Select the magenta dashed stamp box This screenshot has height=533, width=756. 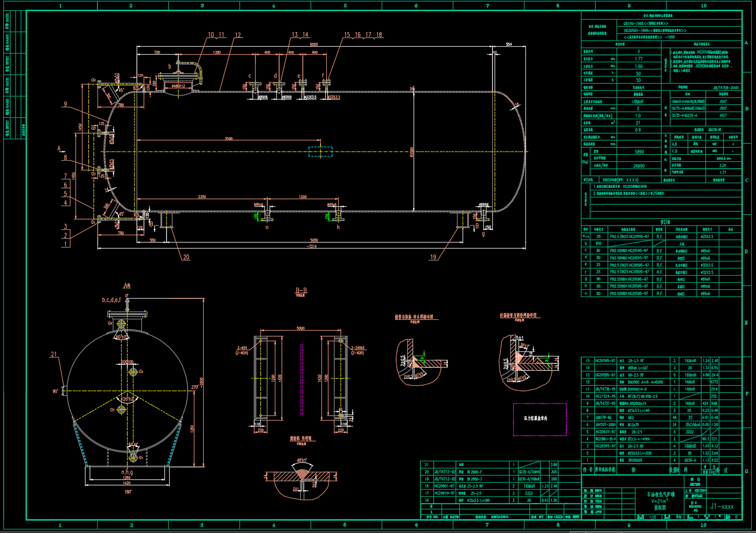coord(540,419)
